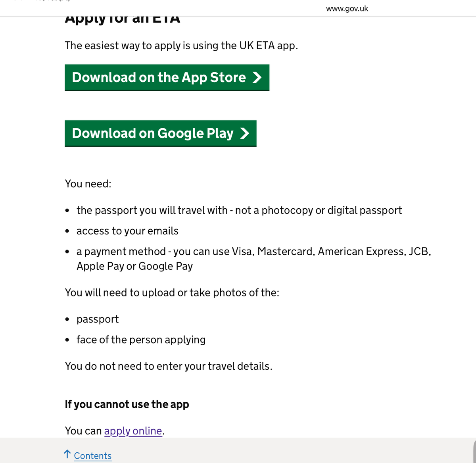Follow the apply online link
The height and width of the screenshot is (463, 476).
click(x=133, y=431)
